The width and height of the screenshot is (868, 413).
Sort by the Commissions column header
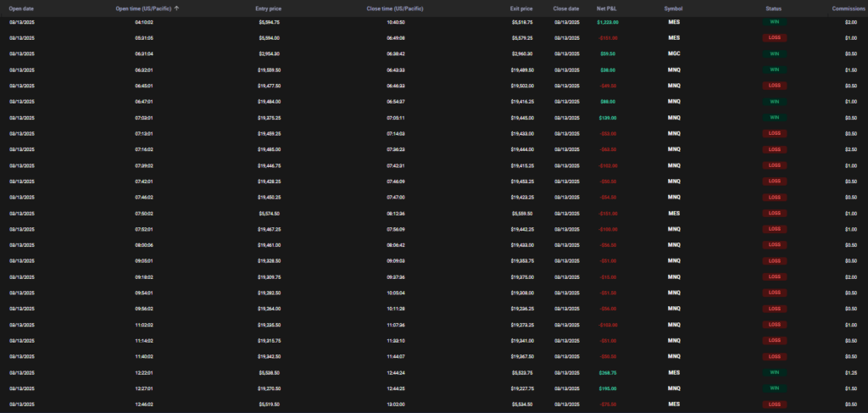[x=849, y=8]
